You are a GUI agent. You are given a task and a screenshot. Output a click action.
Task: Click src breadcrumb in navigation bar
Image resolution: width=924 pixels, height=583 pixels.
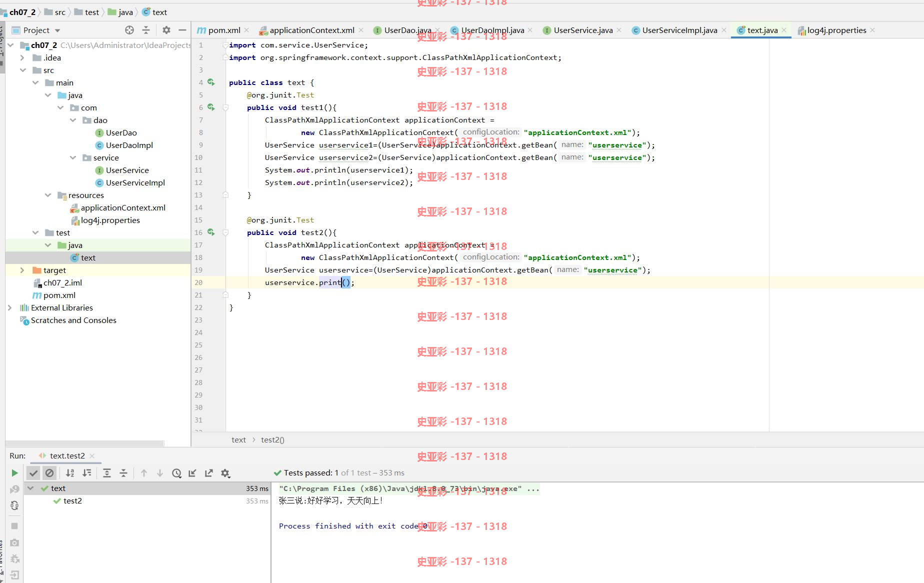click(55, 12)
